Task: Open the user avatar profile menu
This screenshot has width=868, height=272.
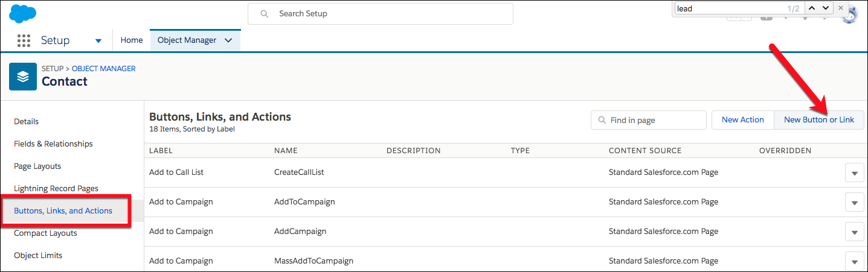Action: (849, 16)
